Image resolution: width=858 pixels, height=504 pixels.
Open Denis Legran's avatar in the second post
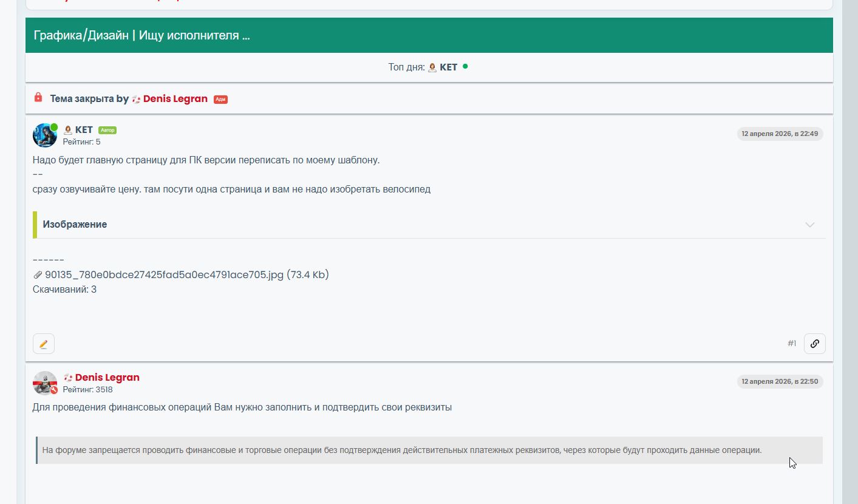[x=45, y=383]
